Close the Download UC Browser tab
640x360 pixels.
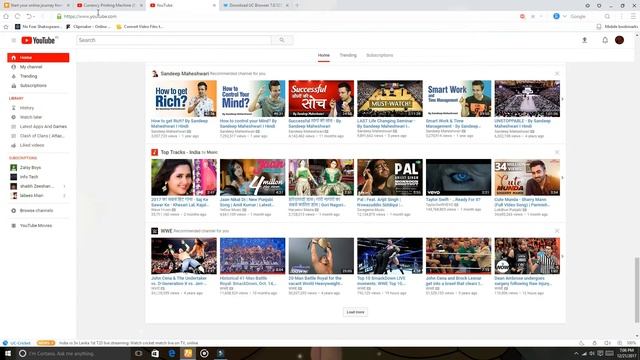click(287, 5)
